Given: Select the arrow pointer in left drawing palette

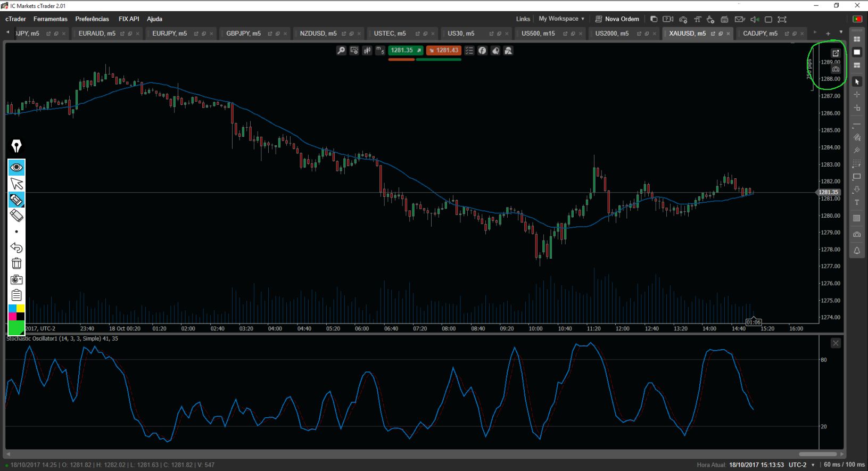Looking at the screenshot, I should [16, 184].
